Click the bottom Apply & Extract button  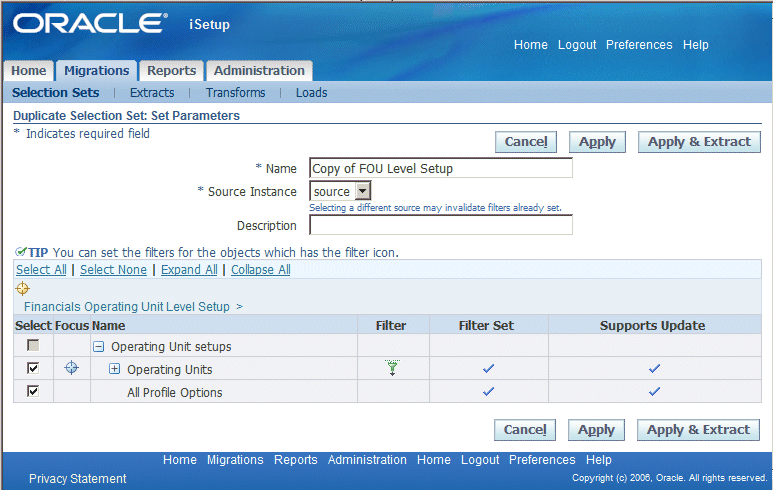[699, 430]
